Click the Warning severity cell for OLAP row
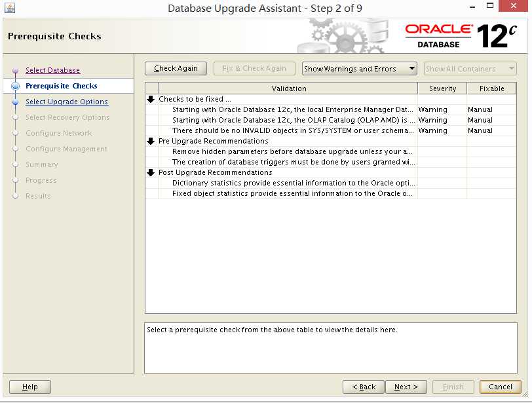This screenshot has width=532, height=403. [x=442, y=120]
